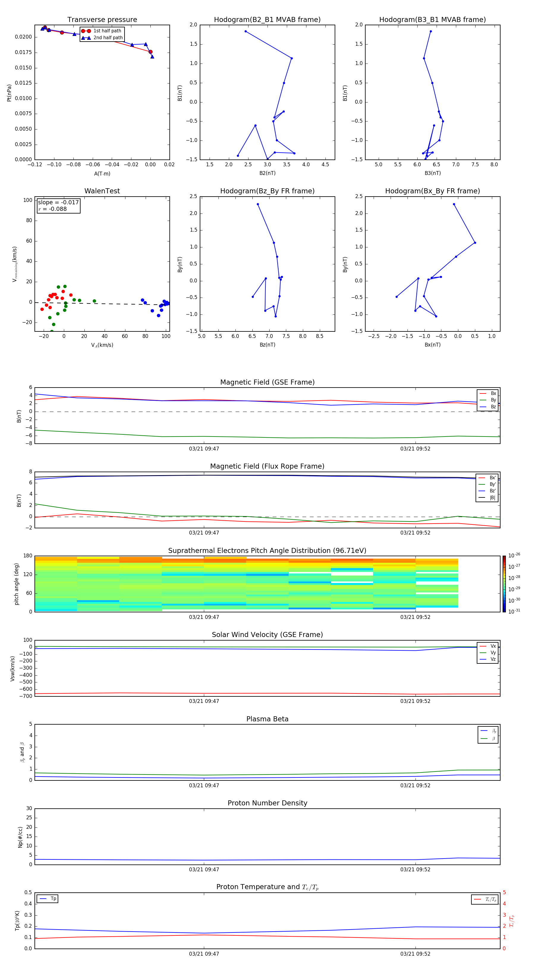
Task: Click the Vsw(km/s) axis label
Action: click(x=12, y=668)
